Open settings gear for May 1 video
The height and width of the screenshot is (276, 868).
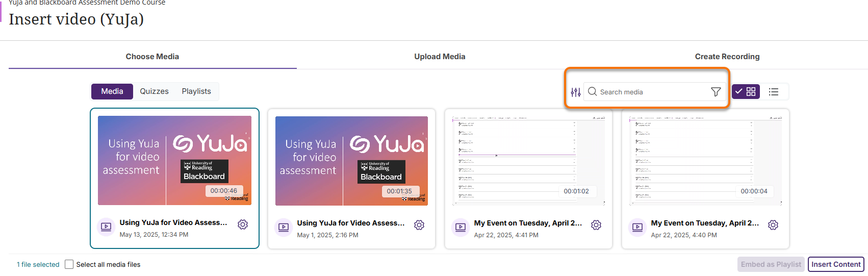pyautogui.click(x=419, y=225)
